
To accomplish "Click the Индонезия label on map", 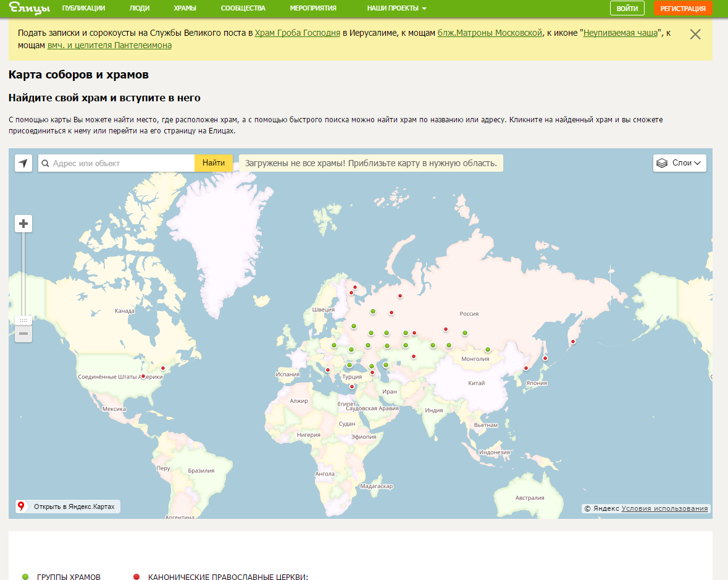I will pos(495,452).
